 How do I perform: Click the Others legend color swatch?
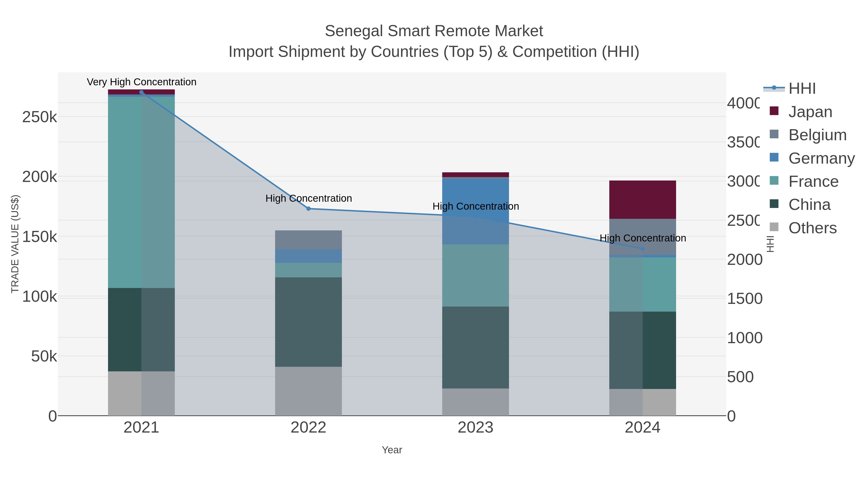pyautogui.click(x=774, y=227)
